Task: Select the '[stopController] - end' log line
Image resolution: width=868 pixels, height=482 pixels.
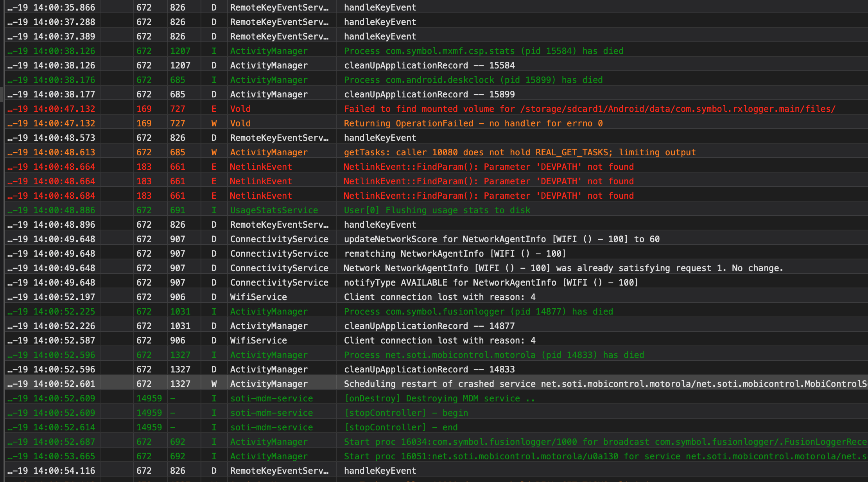Action: (401, 427)
